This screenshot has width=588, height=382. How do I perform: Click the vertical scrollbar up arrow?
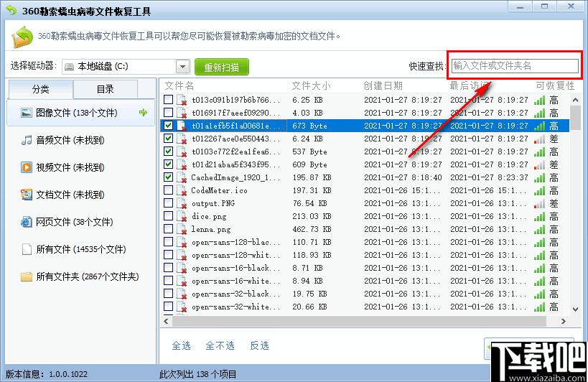tap(575, 100)
